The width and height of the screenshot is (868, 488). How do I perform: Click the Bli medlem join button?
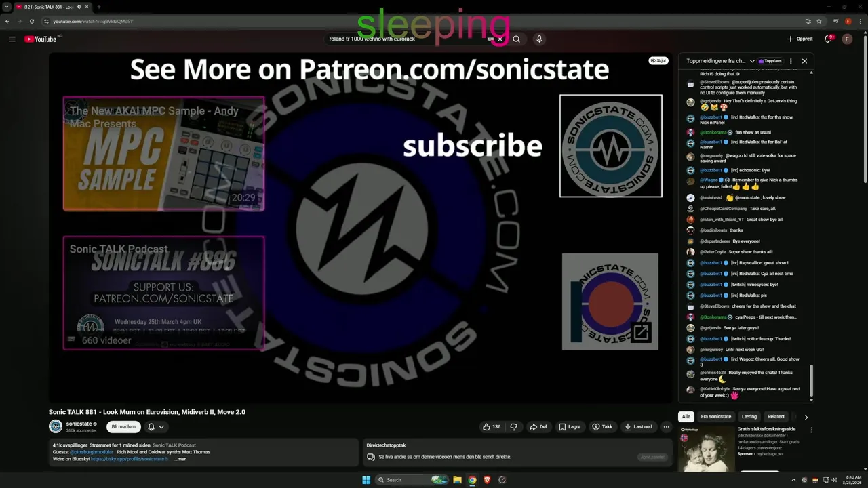(x=123, y=427)
